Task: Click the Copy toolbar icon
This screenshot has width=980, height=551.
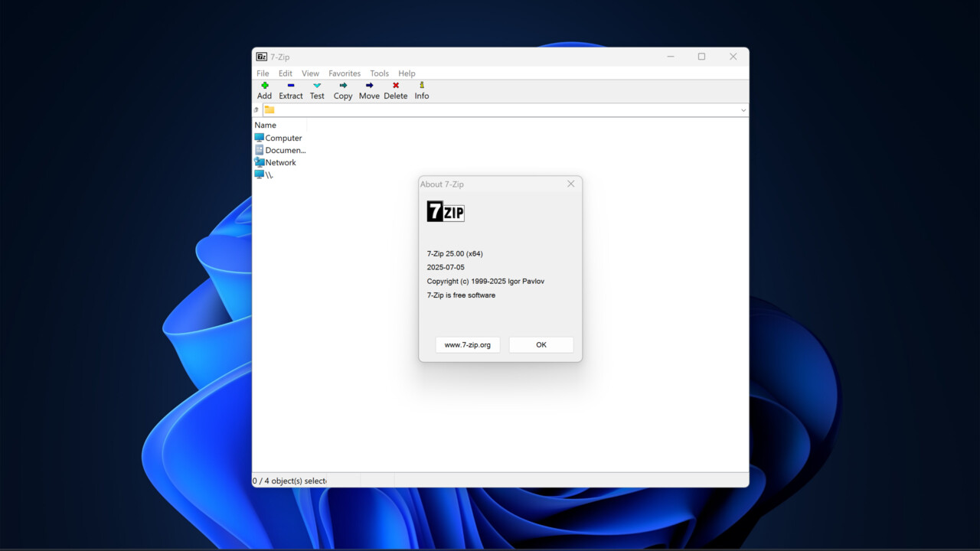Action: pos(343,86)
